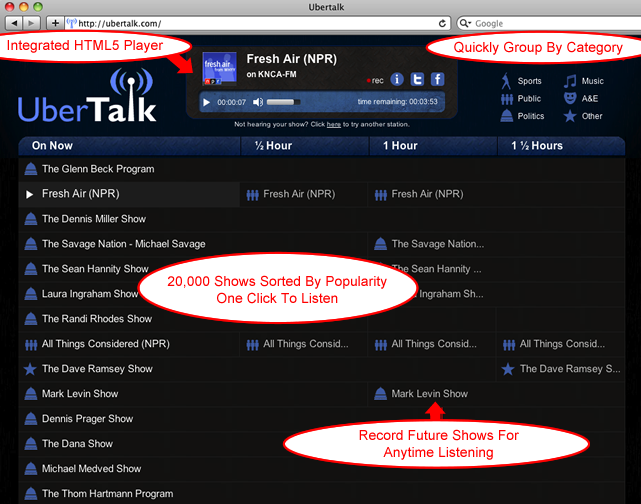641x504 pixels.
Task: Select the Politics category label
Action: (531, 116)
